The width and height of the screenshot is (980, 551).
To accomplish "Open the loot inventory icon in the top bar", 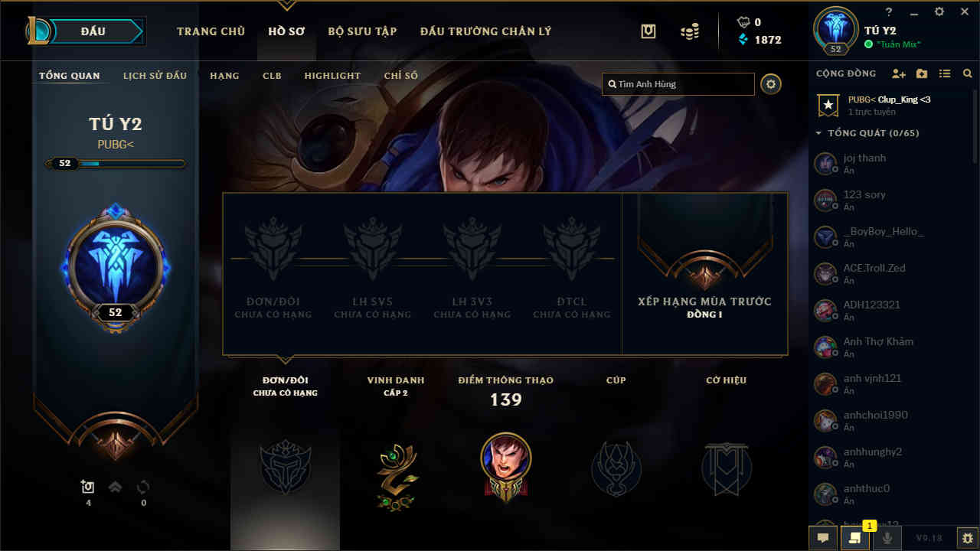I will (648, 31).
